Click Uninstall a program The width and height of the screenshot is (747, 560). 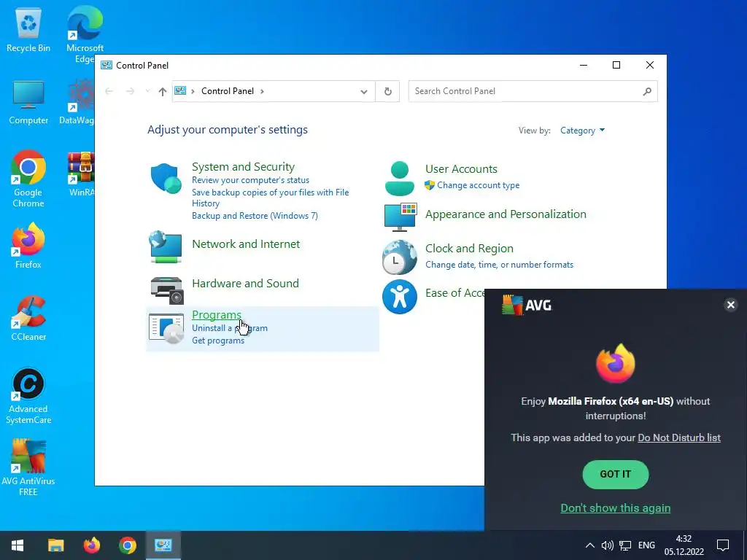230,328
